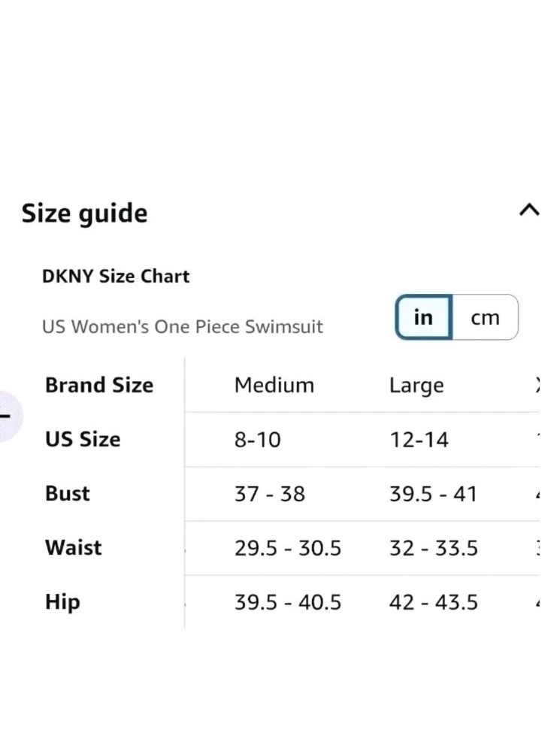Click the Bust row label
560x745 pixels.
(68, 493)
